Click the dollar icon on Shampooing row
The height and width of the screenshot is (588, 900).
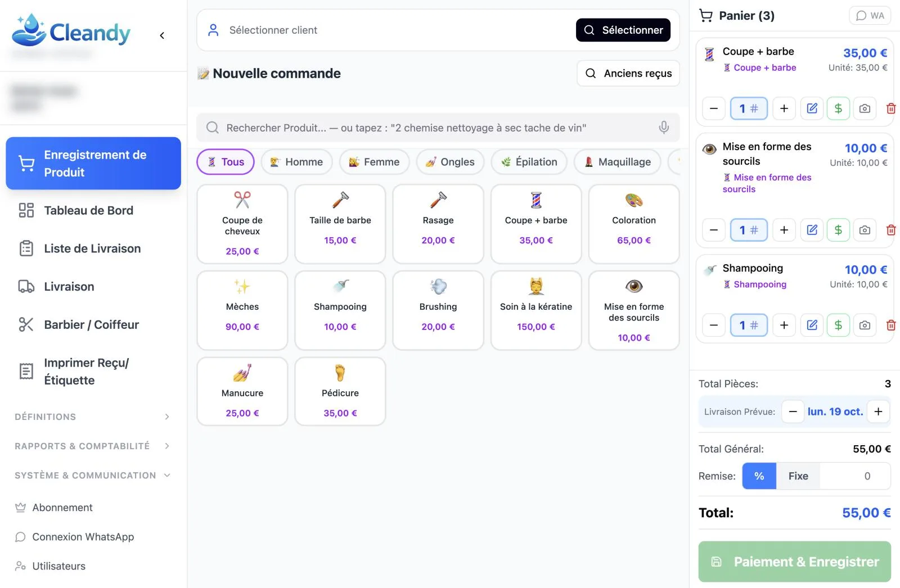click(838, 325)
